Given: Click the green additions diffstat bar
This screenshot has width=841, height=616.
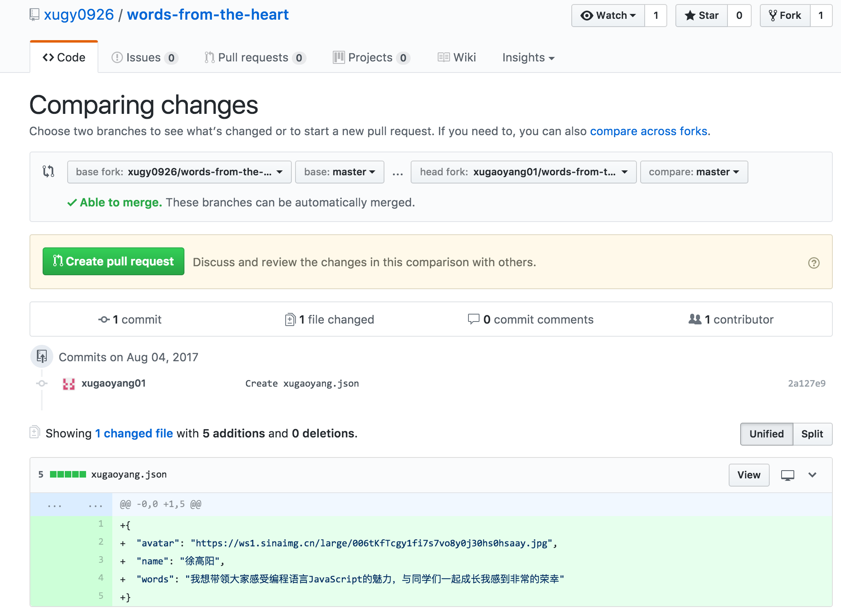Looking at the screenshot, I should pos(68,474).
